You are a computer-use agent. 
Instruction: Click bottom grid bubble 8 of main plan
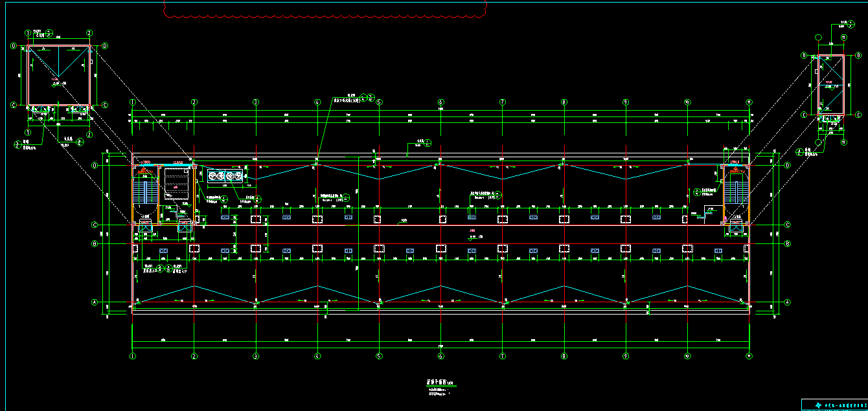coord(564,356)
